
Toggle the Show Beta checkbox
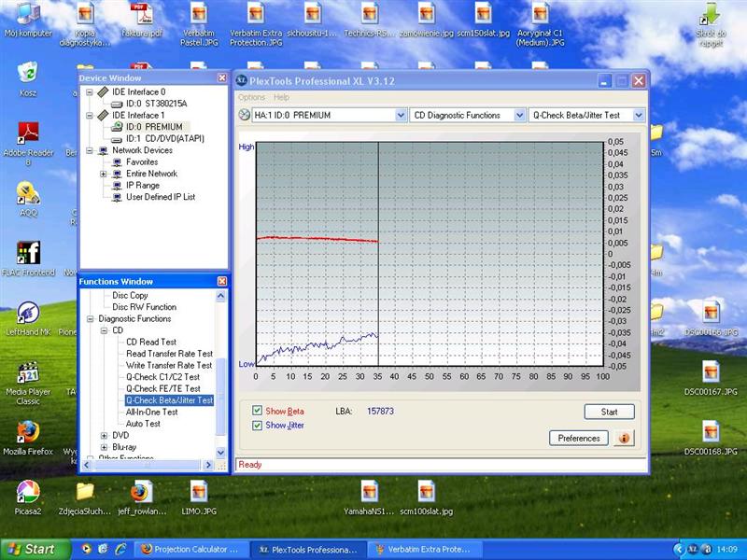click(x=258, y=411)
